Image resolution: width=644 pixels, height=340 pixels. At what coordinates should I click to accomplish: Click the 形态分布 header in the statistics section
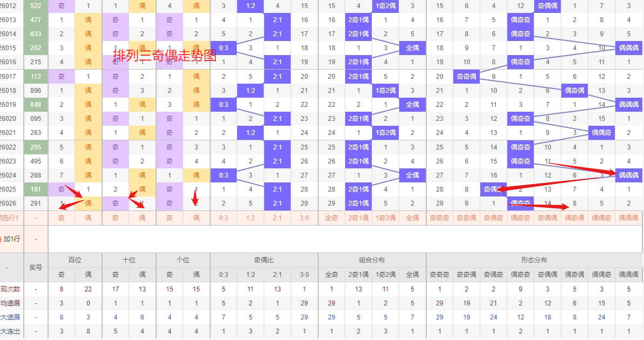534,260
